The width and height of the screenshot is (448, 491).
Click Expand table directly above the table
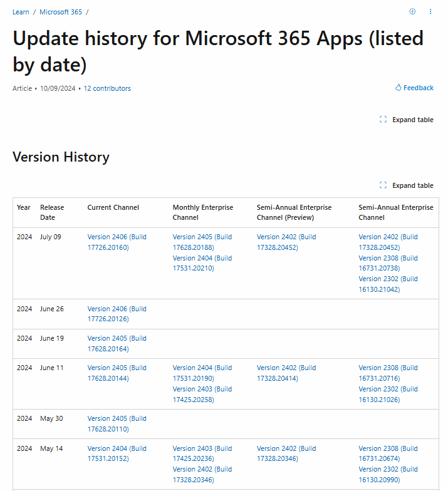pos(406,185)
